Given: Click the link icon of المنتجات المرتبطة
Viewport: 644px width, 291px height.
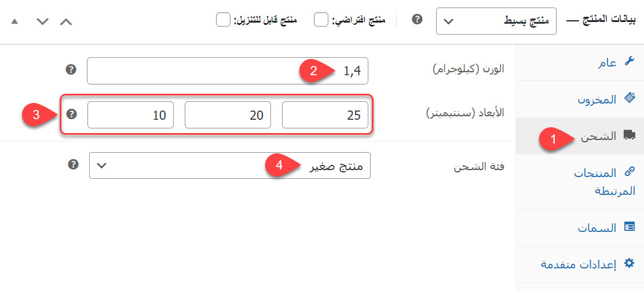Looking at the screenshot, I should (630, 171).
